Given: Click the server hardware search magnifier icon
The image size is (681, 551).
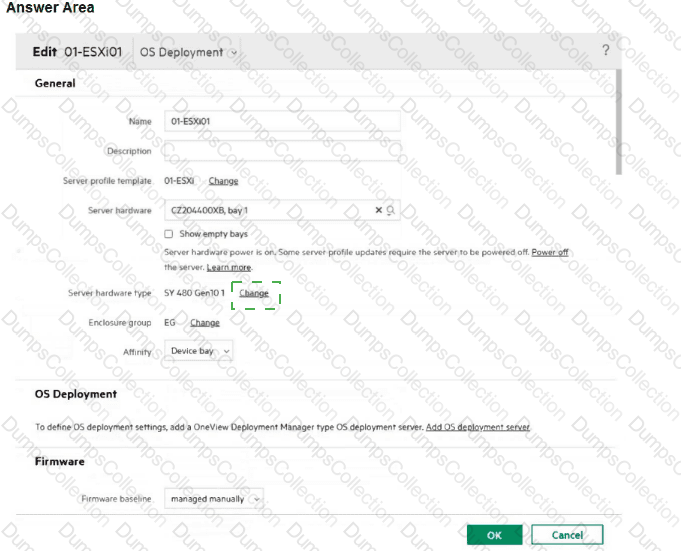Looking at the screenshot, I should click(390, 211).
